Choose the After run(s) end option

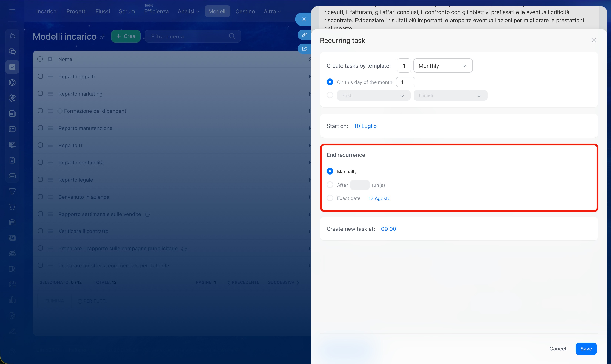[x=330, y=185]
